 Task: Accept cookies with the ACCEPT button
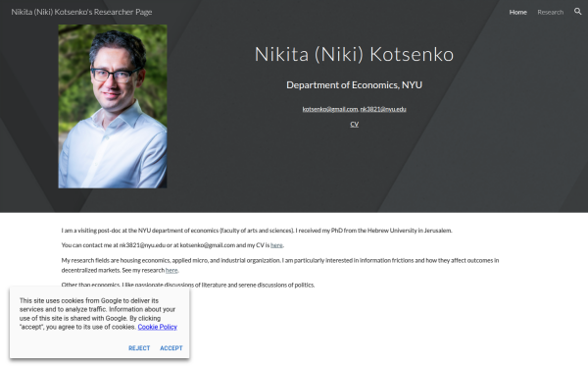click(171, 348)
